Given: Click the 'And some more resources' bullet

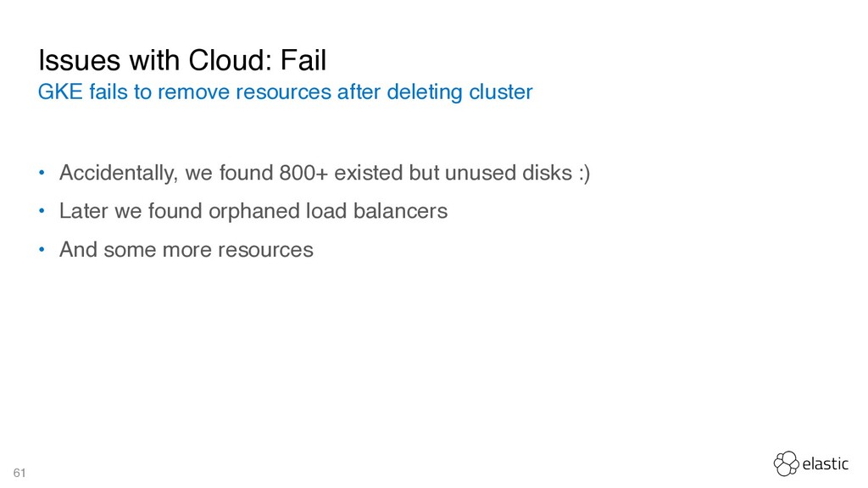Looking at the screenshot, I should (x=186, y=250).
